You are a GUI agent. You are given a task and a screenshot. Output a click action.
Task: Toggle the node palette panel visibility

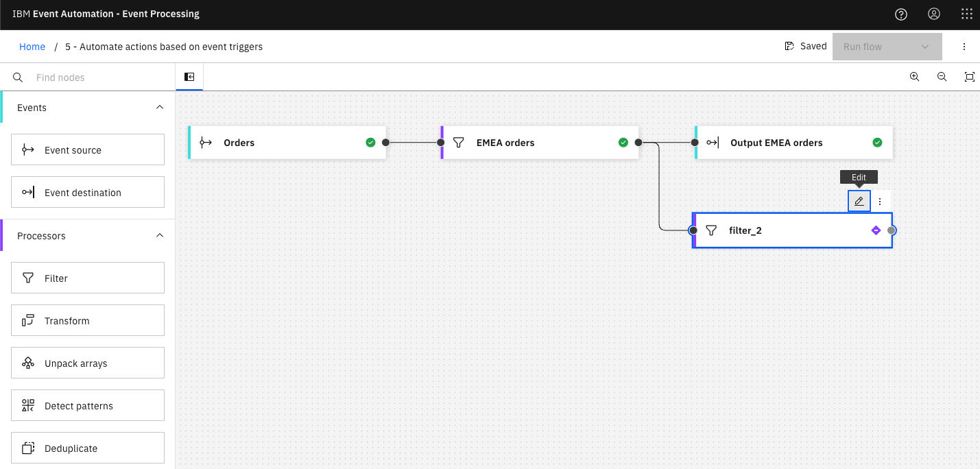189,77
